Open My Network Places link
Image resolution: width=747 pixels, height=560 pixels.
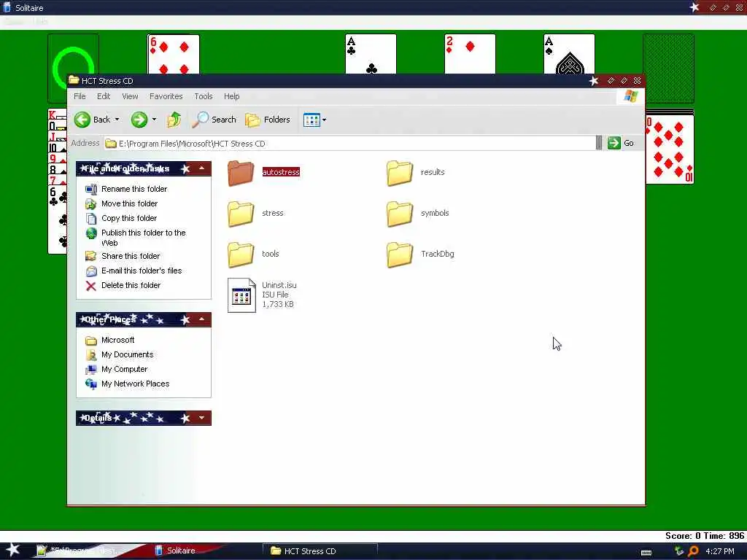tap(135, 384)
